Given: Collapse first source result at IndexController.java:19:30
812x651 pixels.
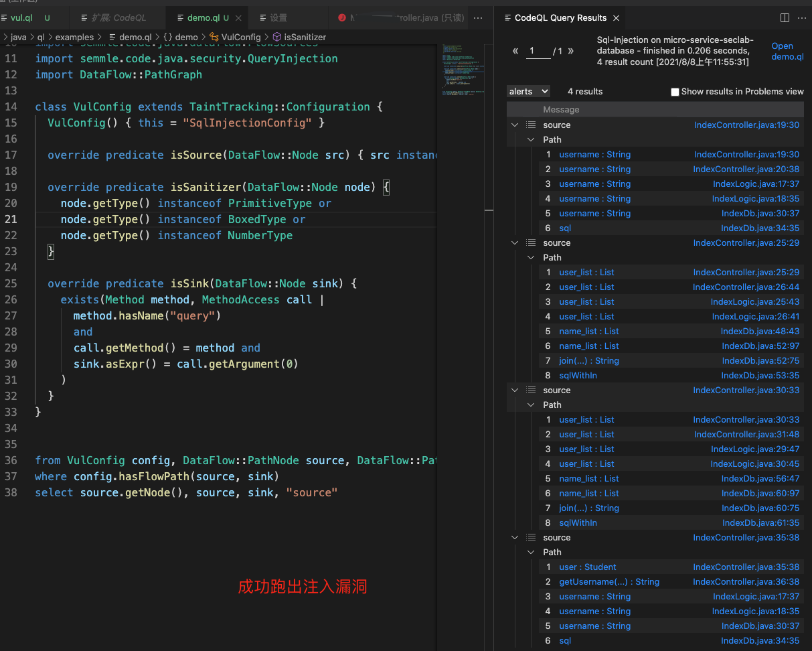Looking at the screenshot, I should (x=514, y=125).
